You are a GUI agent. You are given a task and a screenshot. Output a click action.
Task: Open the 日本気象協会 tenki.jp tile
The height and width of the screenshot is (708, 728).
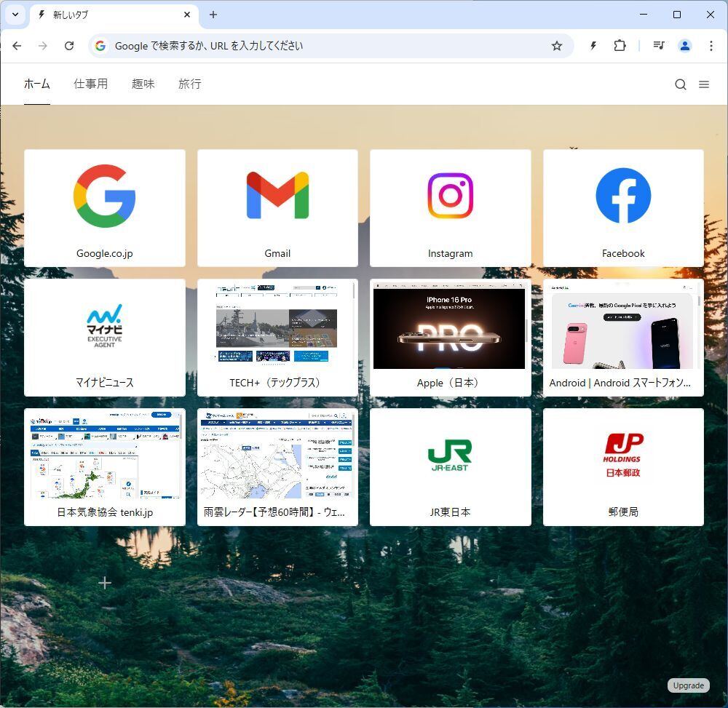pyautogui.click(x=104, y=466)
